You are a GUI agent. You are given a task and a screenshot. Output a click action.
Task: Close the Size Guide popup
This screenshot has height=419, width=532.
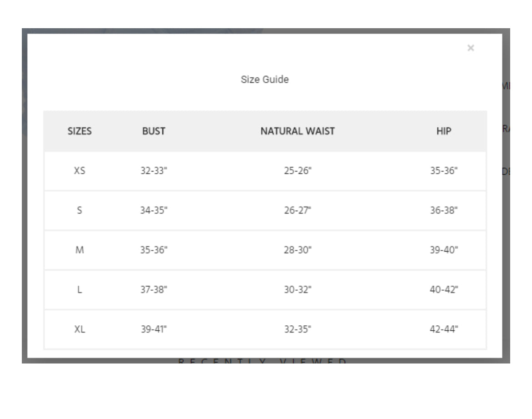(x=470, y=48)
